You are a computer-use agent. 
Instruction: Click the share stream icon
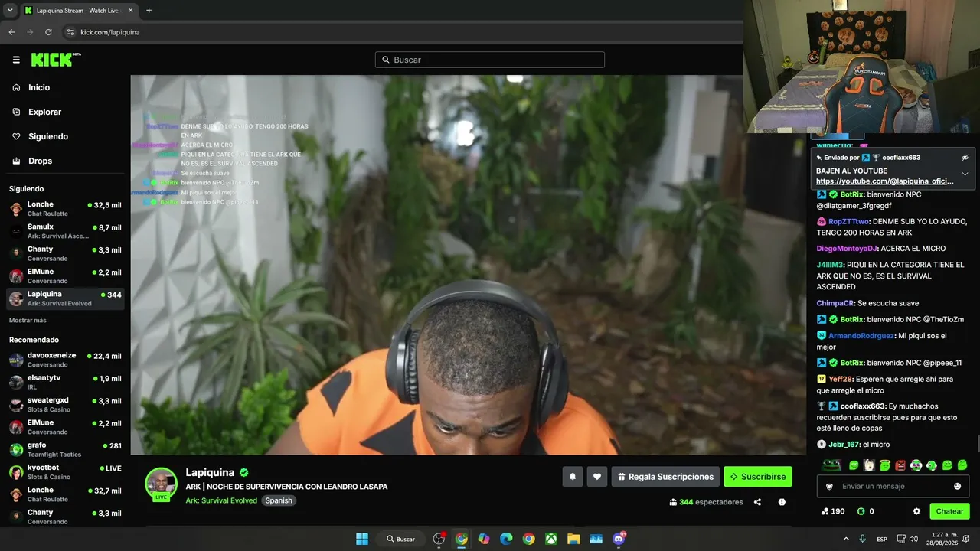pyautogui.click(x=757, y=502)
